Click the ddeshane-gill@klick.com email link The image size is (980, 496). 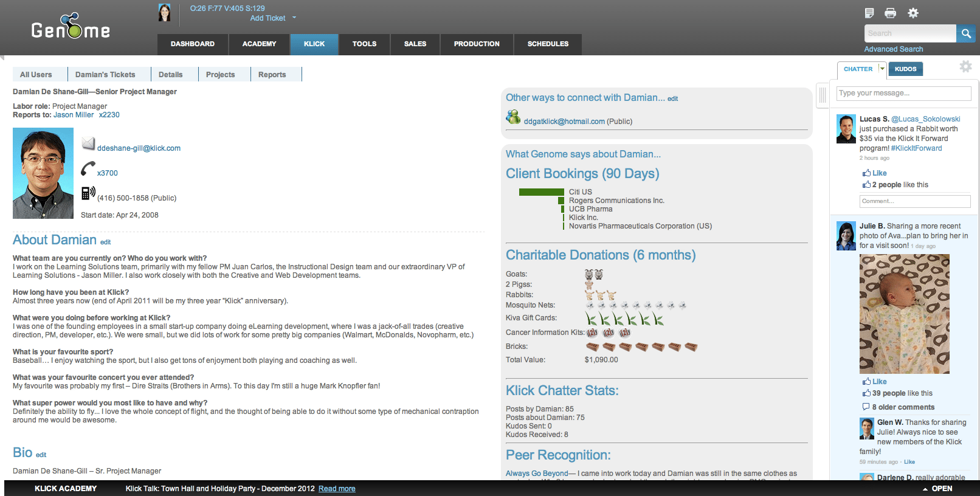(139, 148)
